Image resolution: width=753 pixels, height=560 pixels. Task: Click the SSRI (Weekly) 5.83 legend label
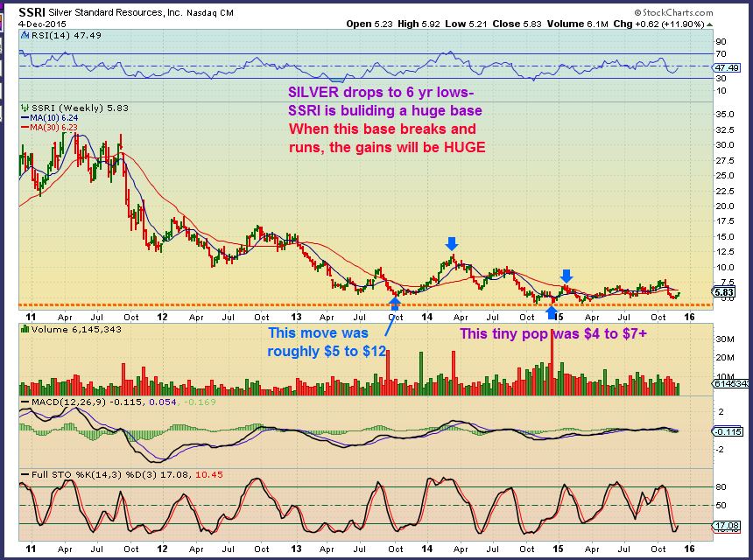pyautogui.click(x=80, y=108)
